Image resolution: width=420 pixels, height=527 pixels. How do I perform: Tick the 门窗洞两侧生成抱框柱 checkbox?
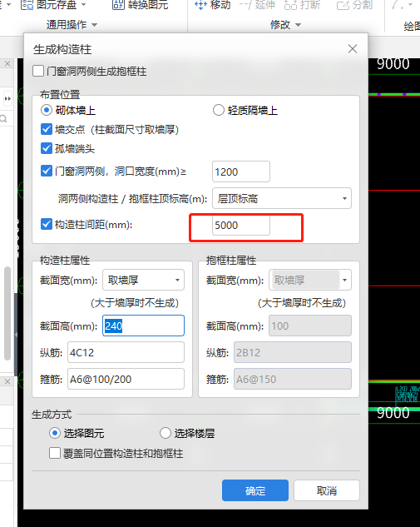[38, 72]
